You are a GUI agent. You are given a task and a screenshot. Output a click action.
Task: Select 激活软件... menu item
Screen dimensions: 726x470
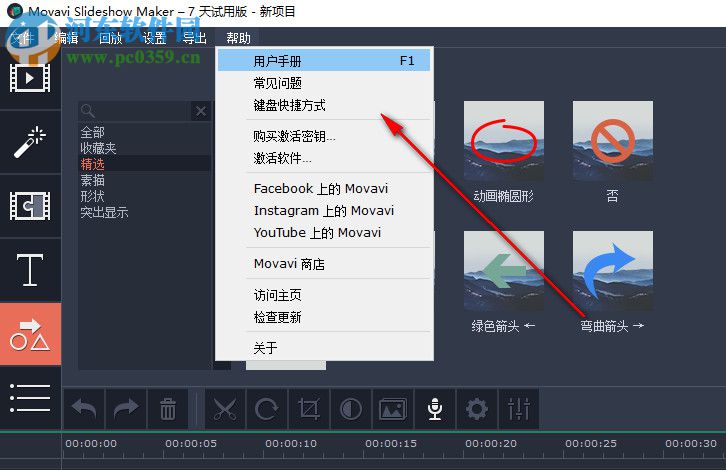[x=324, y=158]
